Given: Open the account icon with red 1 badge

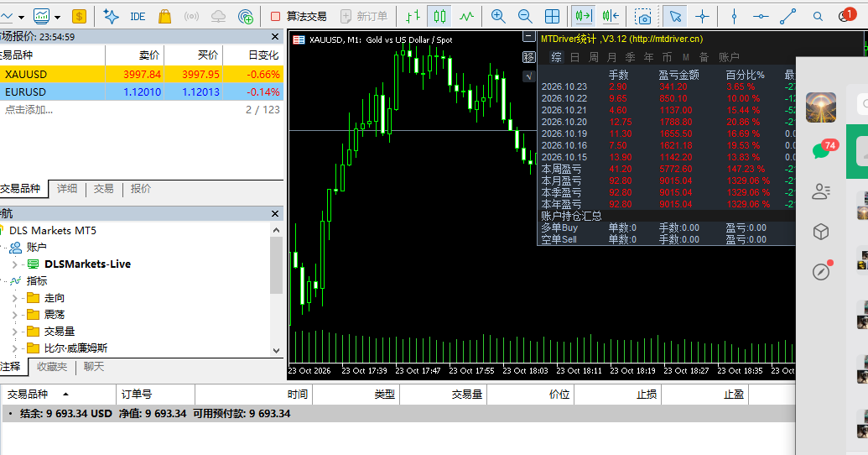Looking at the screenshot, I should point(845,15).
